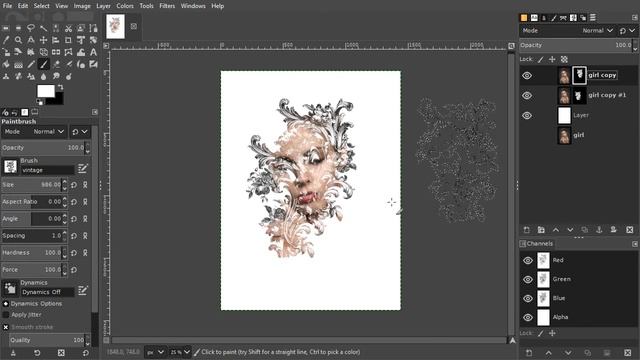Open the Channels dock configuration menu

(x=635, y=244)
